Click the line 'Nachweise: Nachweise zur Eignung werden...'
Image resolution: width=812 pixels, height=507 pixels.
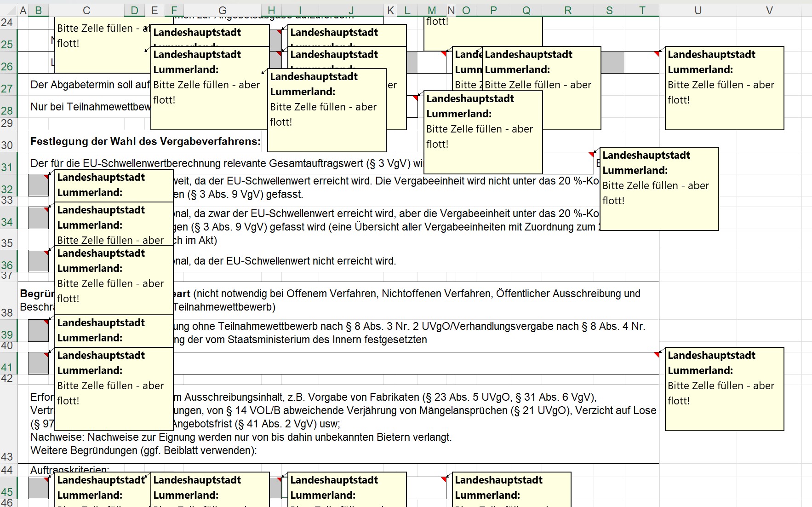pos(241,438)
